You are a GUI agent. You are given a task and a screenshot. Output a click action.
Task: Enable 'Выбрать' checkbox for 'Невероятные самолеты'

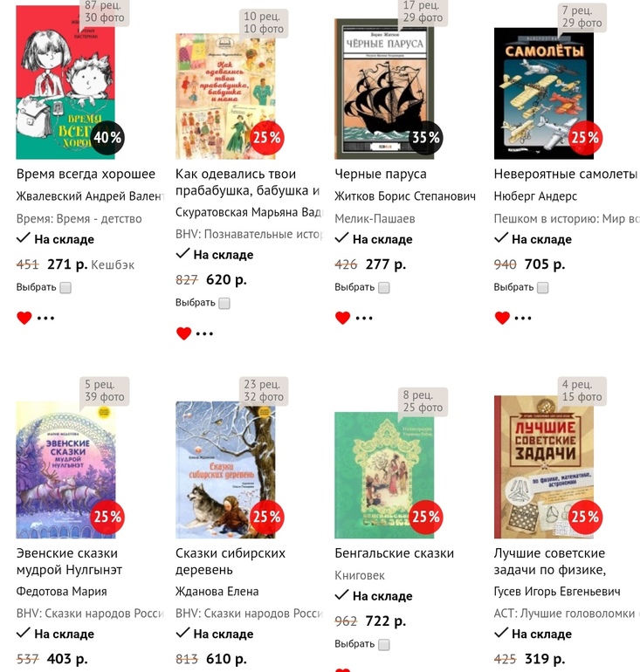tap(543, 288)
